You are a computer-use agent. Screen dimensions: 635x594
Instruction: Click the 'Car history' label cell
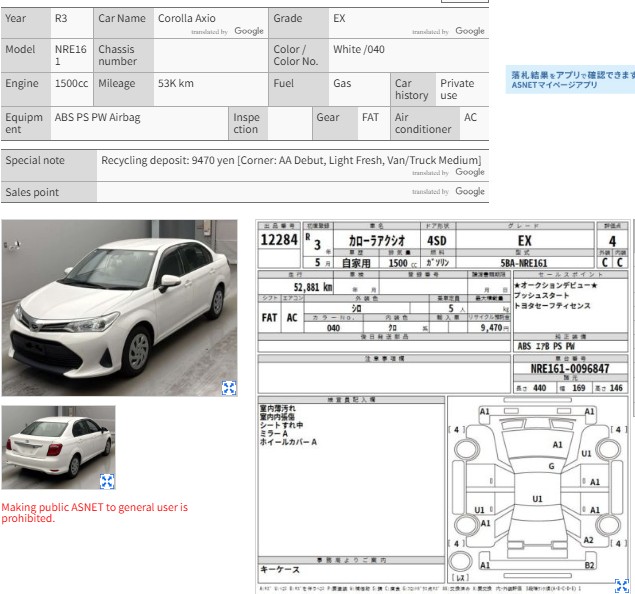[x=411, y=89]
